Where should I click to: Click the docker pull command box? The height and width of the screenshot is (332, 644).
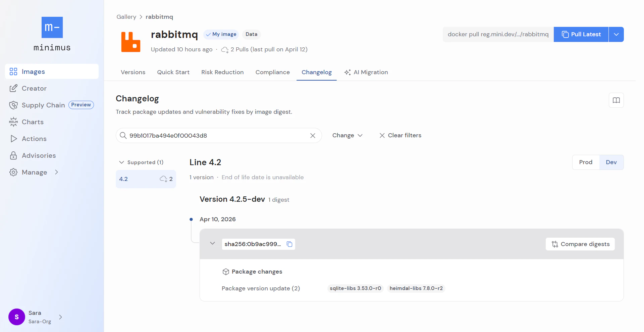coord(498,34)
